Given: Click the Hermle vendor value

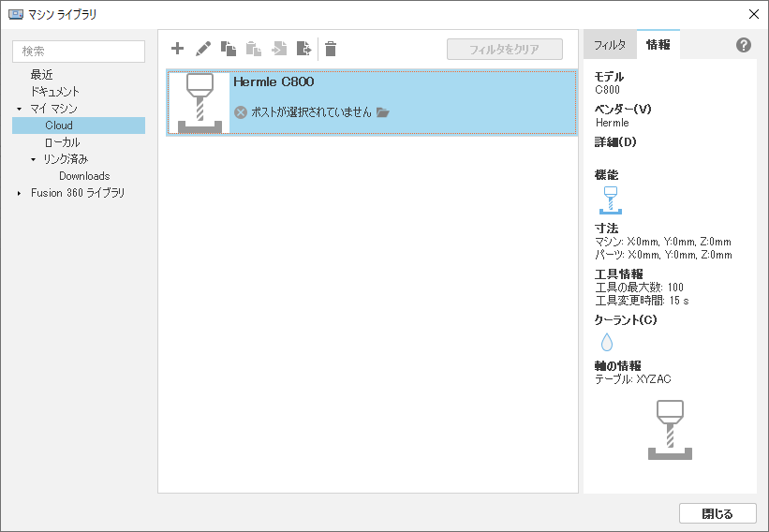Looking at the screenshot, I should click(x=612, y=123).
